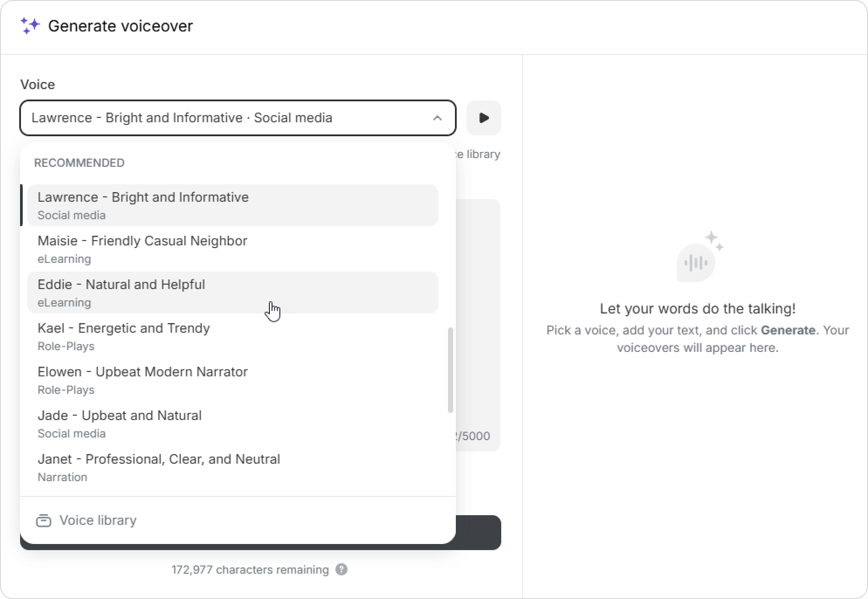This screenshot has height=599, width=868.
Task: Play the selected voice preview
Action: (x=483, y=118)
